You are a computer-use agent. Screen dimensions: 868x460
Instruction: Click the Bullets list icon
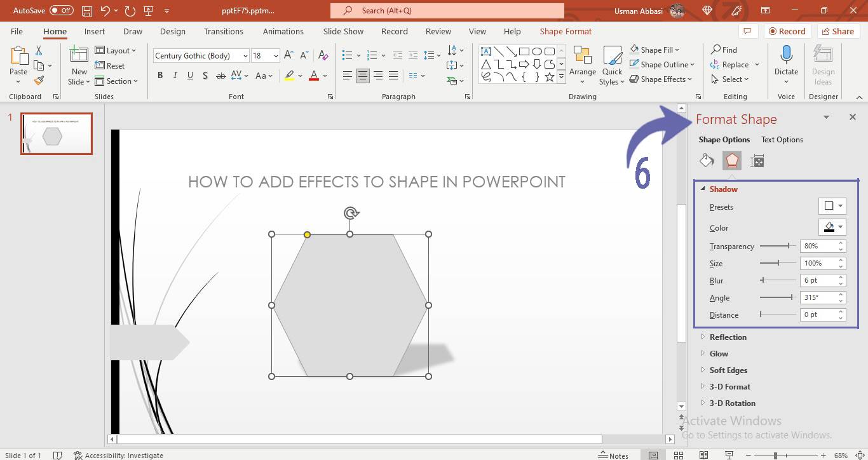click(x=347, y=55)
